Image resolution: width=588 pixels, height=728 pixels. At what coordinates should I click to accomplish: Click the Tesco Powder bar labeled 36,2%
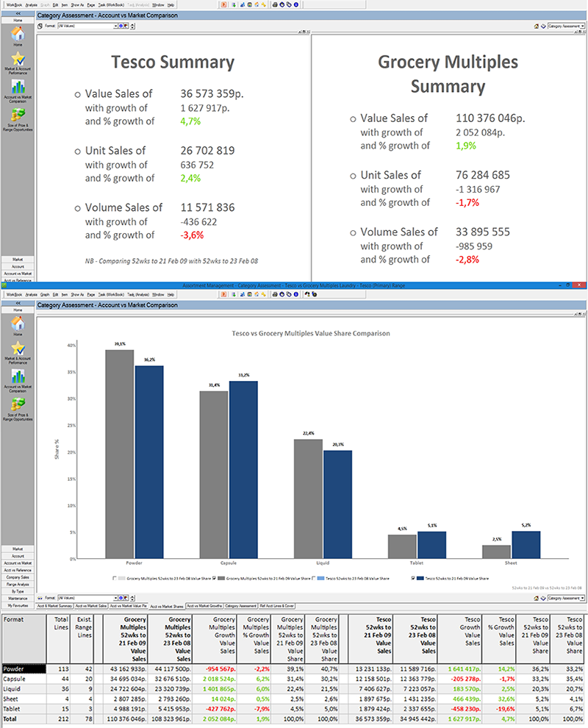click(x=149, y=462)
